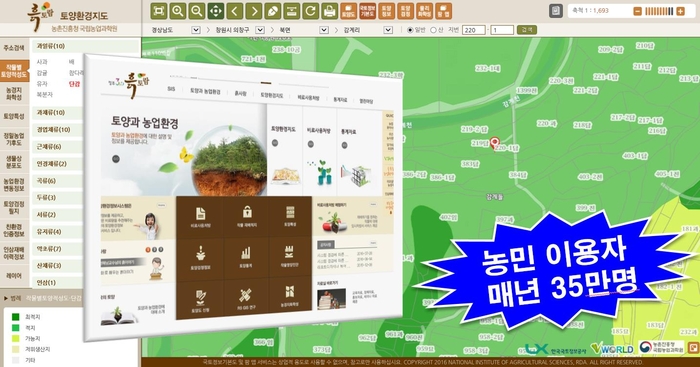The width and height of the screenshot is (700, 367).
Task: Open the 감계리 village dropdown
Action: (388, 30)
